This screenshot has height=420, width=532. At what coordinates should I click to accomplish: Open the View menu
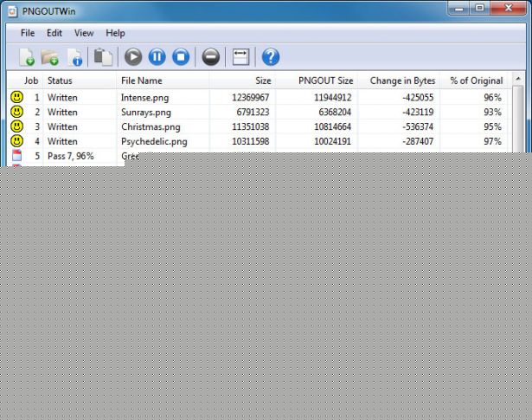point(84,33)
